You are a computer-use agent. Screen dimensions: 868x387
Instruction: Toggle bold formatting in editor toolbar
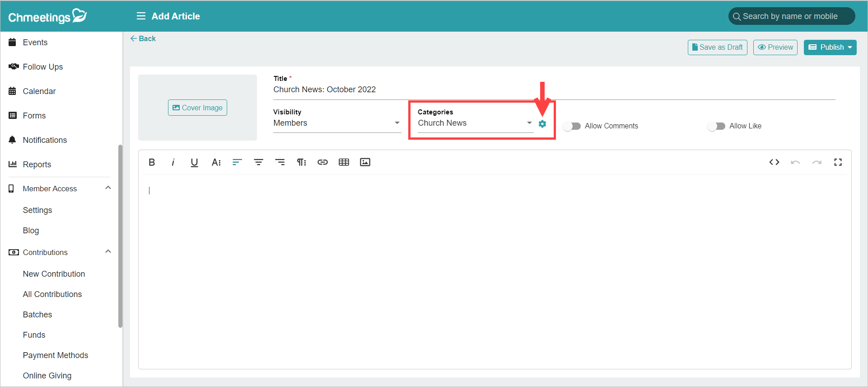coord(152,162)
